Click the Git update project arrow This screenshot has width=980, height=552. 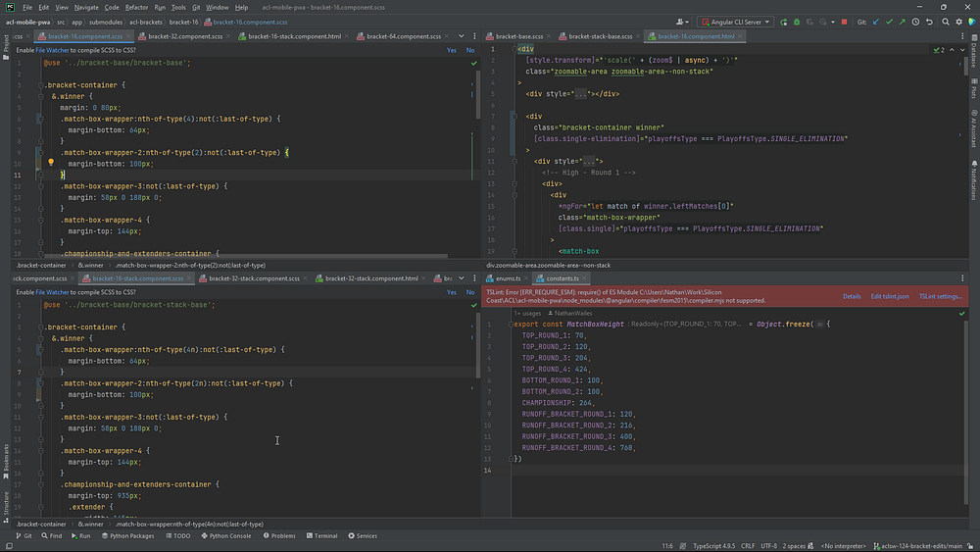click(x=874, y=21)
